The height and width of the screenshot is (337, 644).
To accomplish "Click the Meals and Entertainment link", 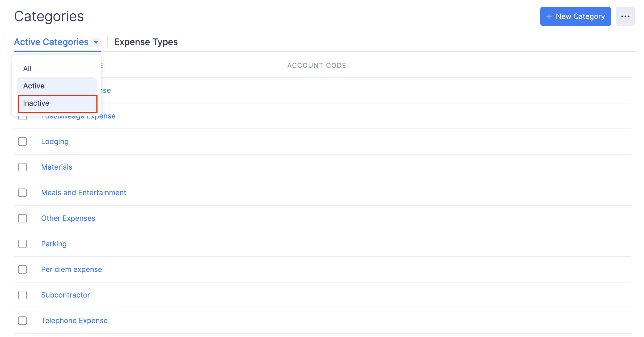I will [84, 193].
